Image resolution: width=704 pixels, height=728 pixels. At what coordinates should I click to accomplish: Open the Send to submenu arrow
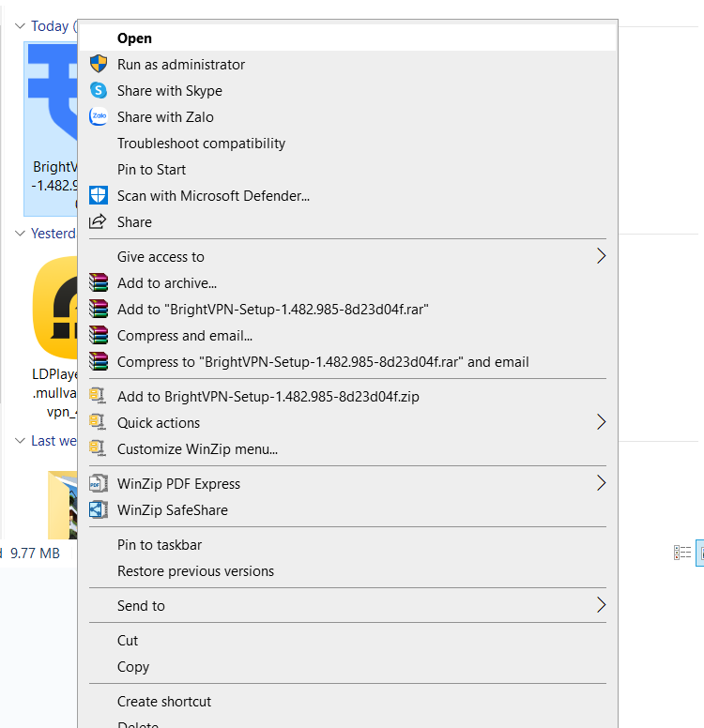(x=601, y=606)
